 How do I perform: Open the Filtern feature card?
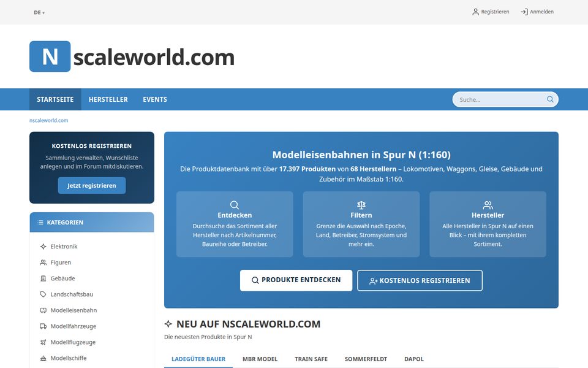click(361, 224)
